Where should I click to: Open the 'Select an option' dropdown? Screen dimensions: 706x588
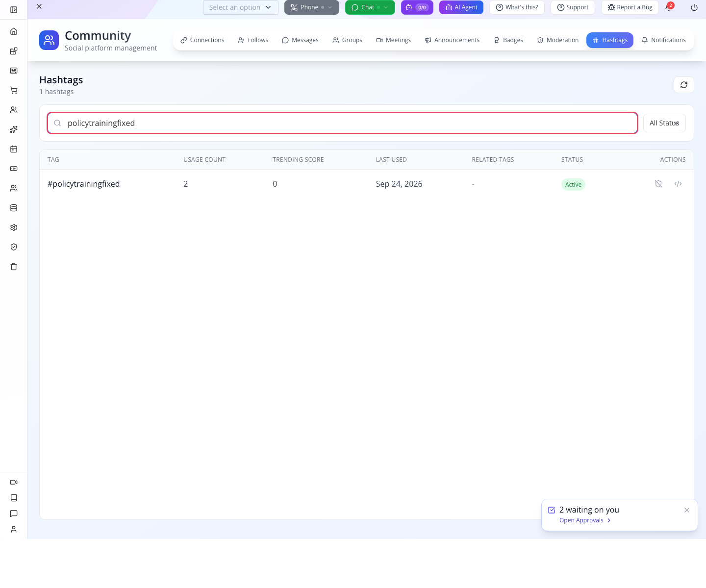pos(241,7)
